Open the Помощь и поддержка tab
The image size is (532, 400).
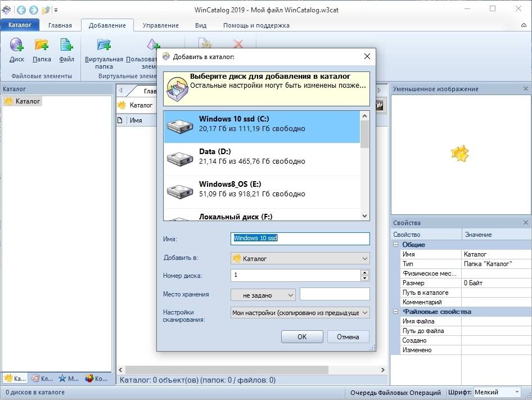pyautogui.click(x=256, y=25)
